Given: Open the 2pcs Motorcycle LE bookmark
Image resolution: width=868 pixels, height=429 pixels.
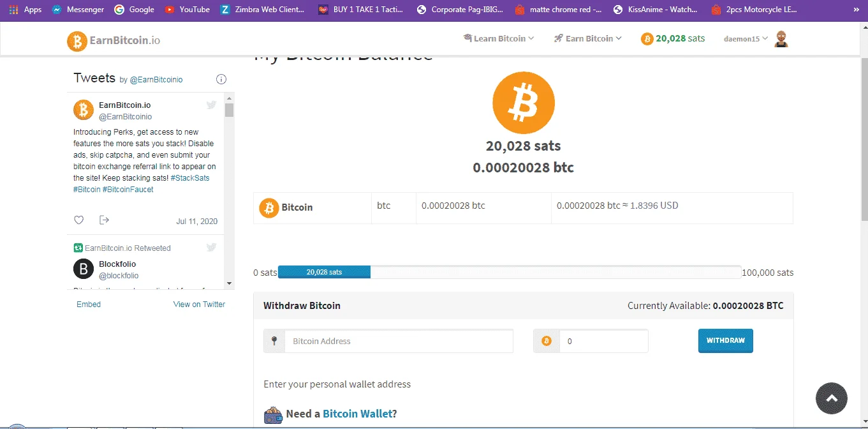Looking at the screenshot, I should [754, 10].
